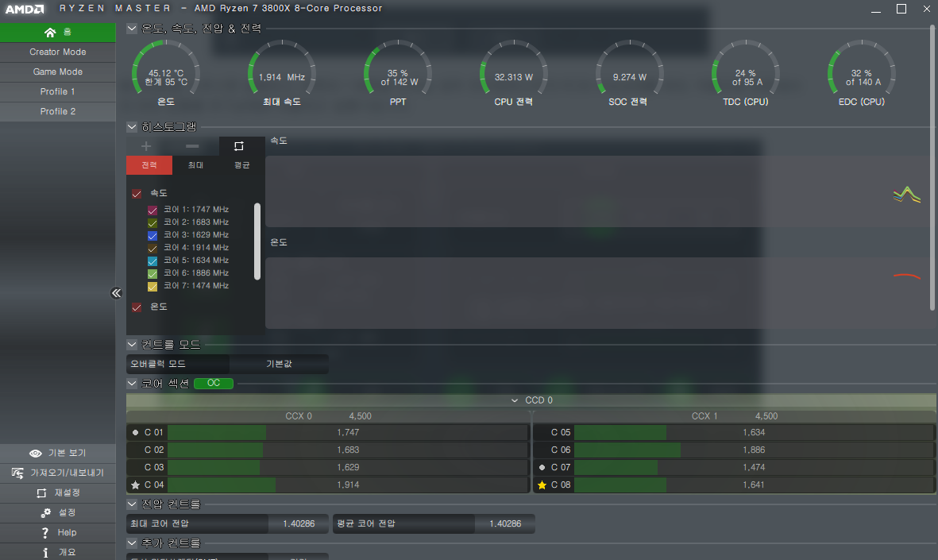Select the 평균 histogram tab
The width and height of the screenshot is (938, 560).
(x=241, y=165)
